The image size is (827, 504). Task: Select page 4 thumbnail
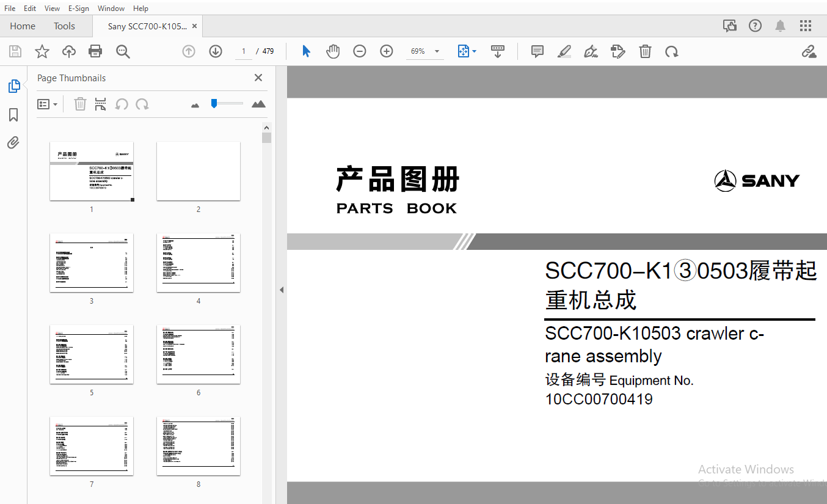[199, 263]
